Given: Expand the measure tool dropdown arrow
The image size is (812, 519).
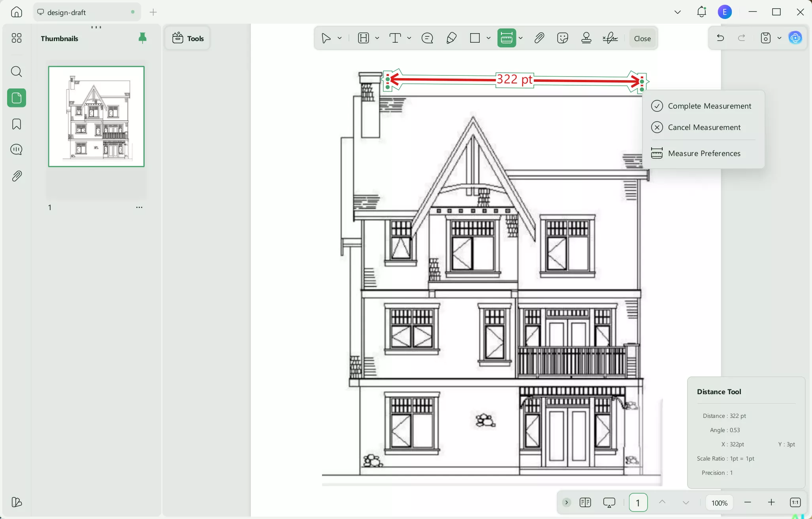Looking at the screenshot, I should click(x=521, y=38).
